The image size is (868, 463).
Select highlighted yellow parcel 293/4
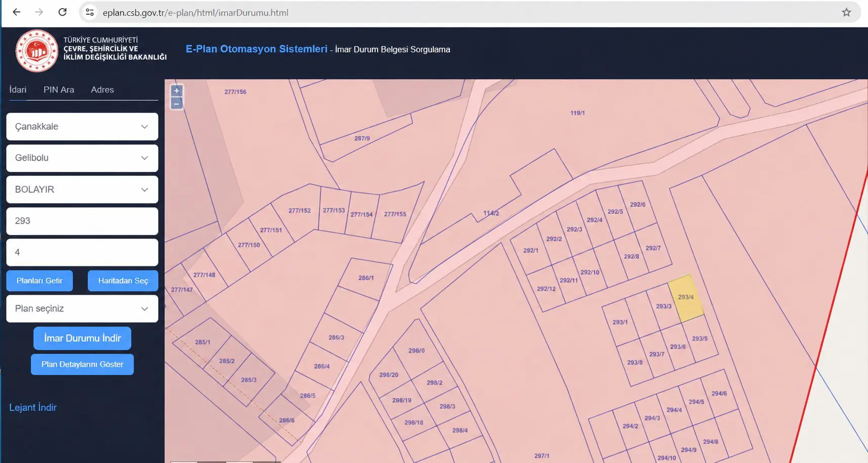[x=686, y=298]
